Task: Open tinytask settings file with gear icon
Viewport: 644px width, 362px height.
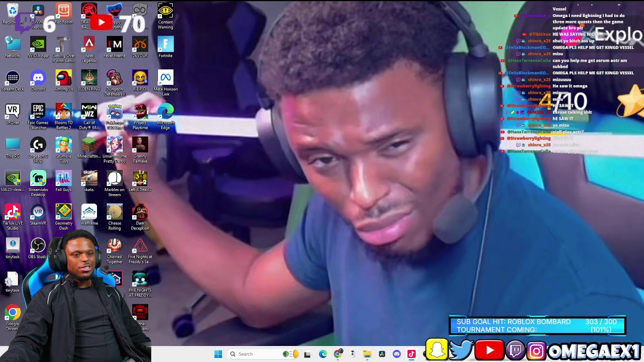Action: tap(13, 282)
